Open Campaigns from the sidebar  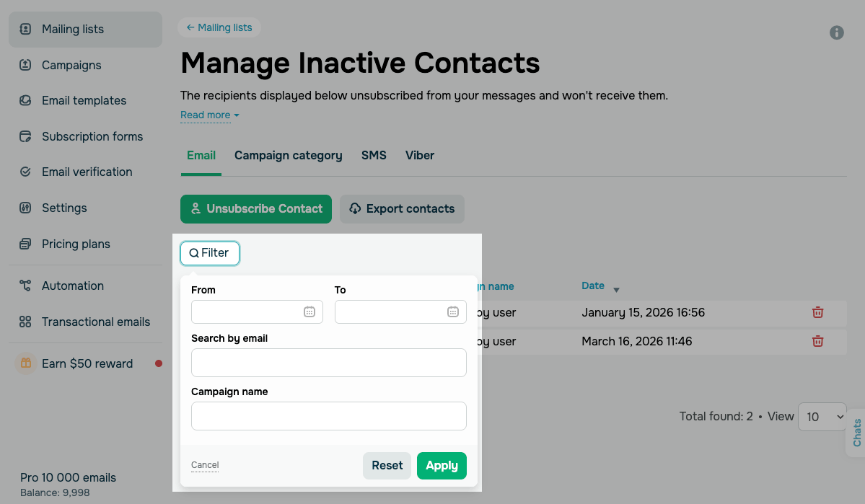tap(71, 65)
